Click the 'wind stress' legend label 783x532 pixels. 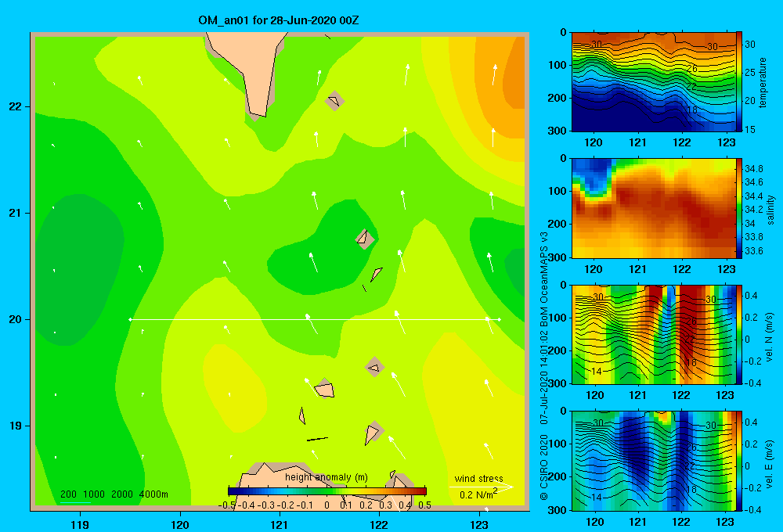(x=479, y=479)
